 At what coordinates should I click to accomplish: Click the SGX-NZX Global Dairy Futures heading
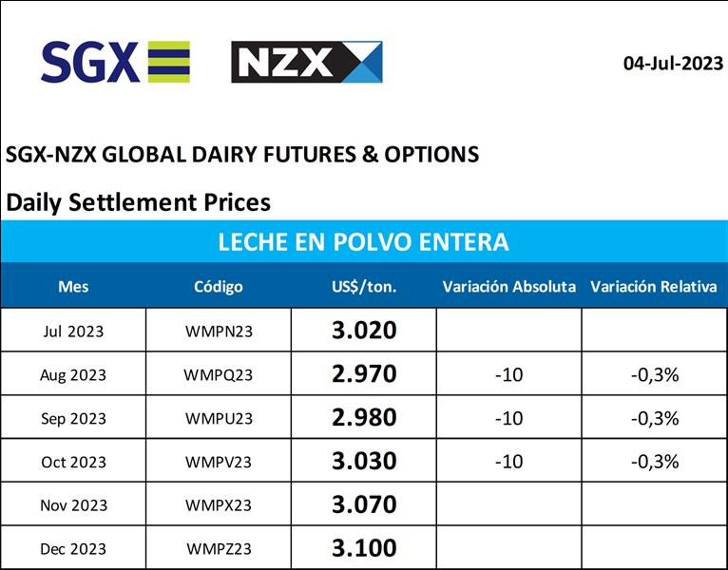click(242, 154)
